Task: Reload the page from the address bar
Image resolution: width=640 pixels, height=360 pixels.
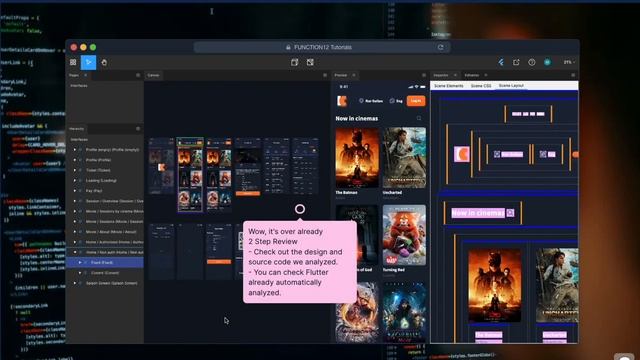Action: point(440,47)
